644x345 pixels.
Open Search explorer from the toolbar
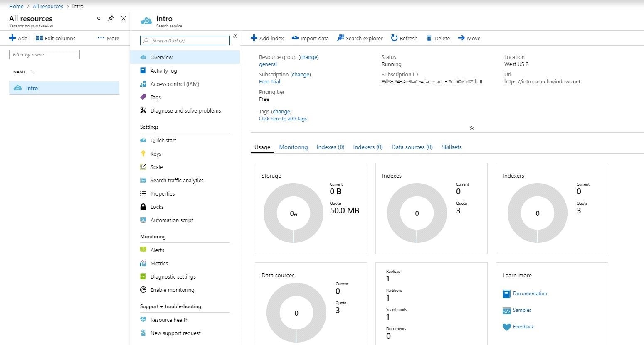tap(360, 38)
